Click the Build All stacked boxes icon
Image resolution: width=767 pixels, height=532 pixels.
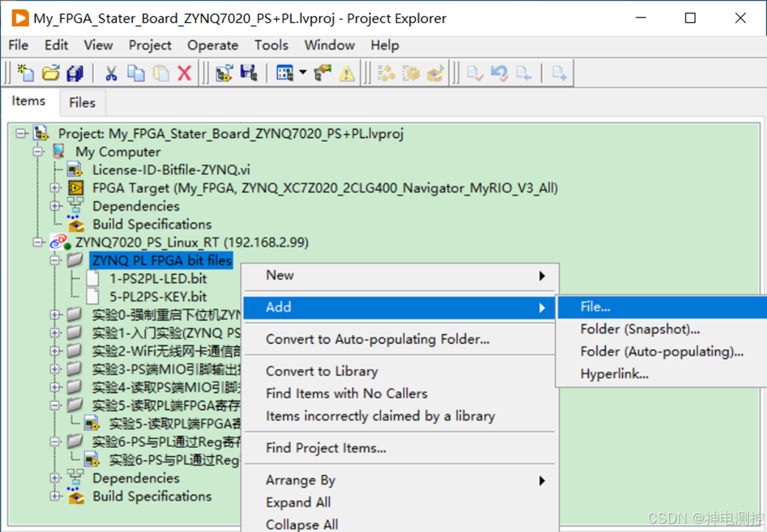[x=386, y=73]
